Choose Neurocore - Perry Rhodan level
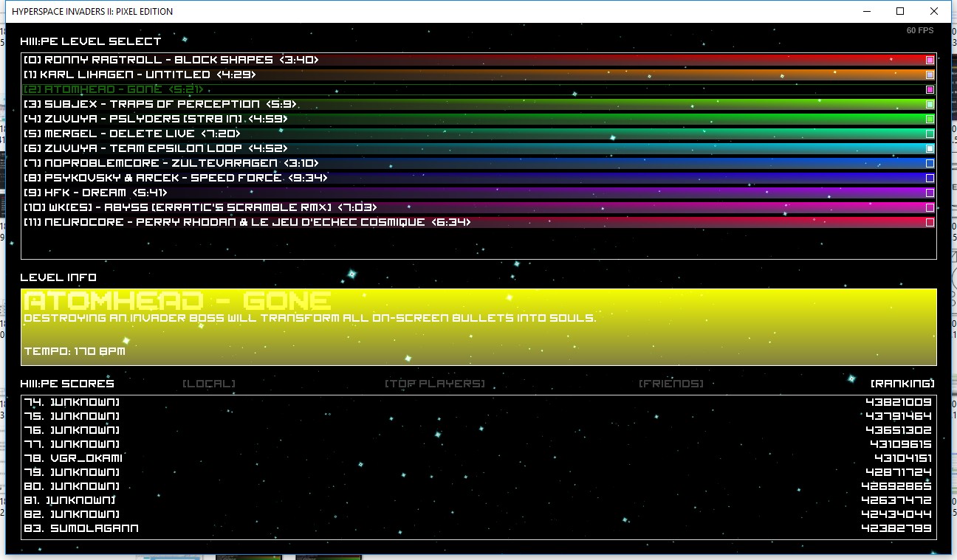 pyautogui.click(x=247, y=222)
